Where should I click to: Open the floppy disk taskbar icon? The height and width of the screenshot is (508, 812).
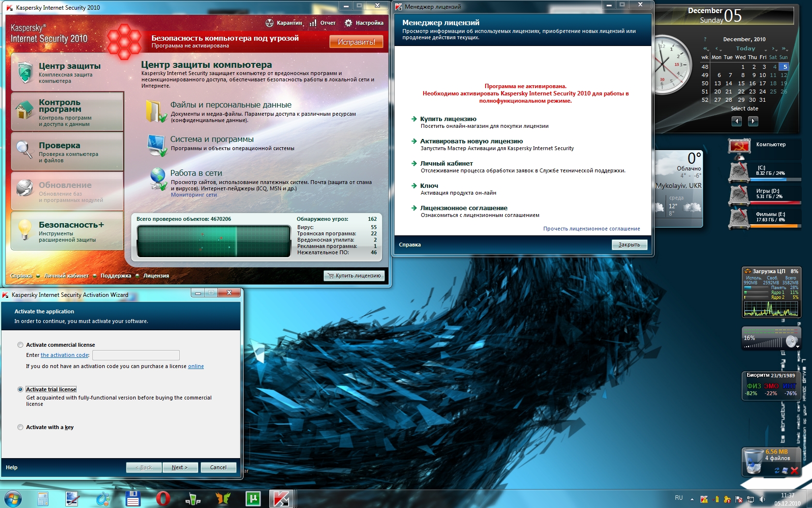pyautogui.click(x=133, y=498)
